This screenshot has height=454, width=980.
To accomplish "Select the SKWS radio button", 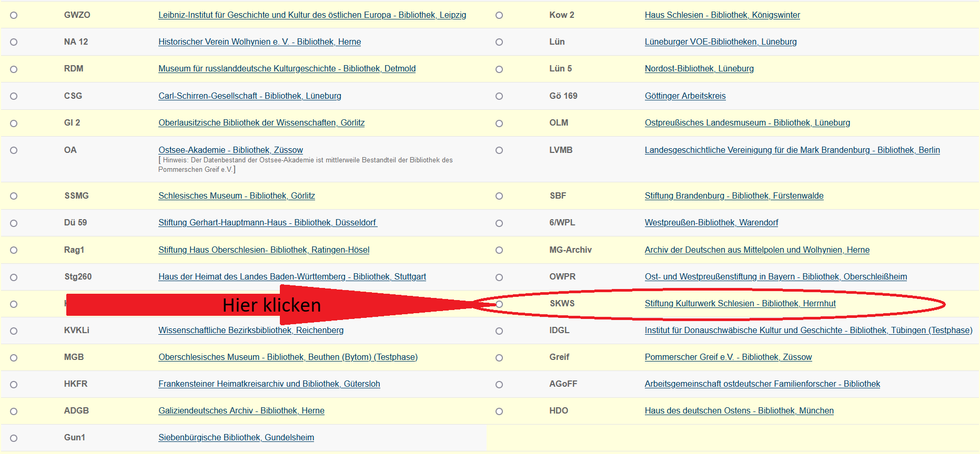I will pyautogui.click(x=499, y=304).
